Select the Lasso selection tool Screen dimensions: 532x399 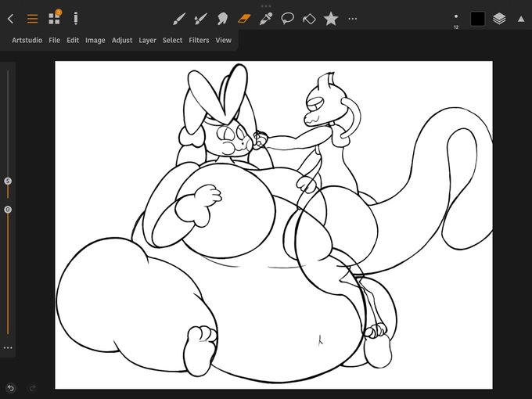(x=287, y=18)
